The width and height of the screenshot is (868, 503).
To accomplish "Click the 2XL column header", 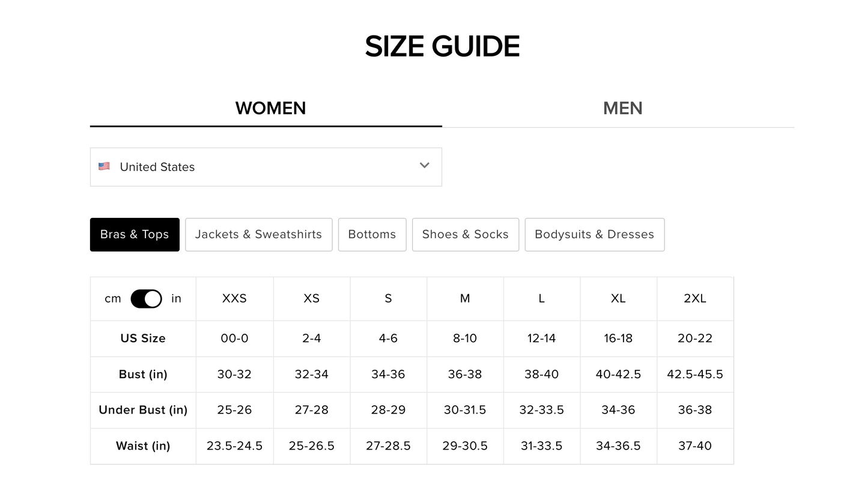I will (x=695, y=298).
